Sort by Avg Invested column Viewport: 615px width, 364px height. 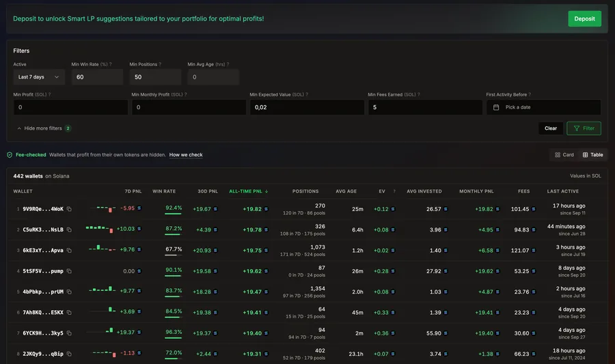tap(424, 191)
